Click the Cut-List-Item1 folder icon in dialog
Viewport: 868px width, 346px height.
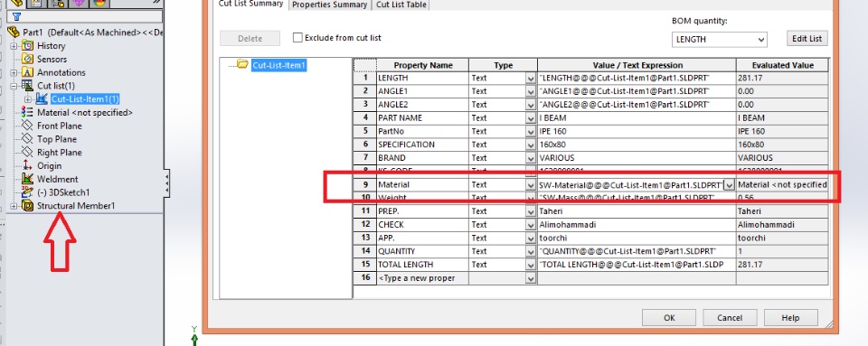242,65
